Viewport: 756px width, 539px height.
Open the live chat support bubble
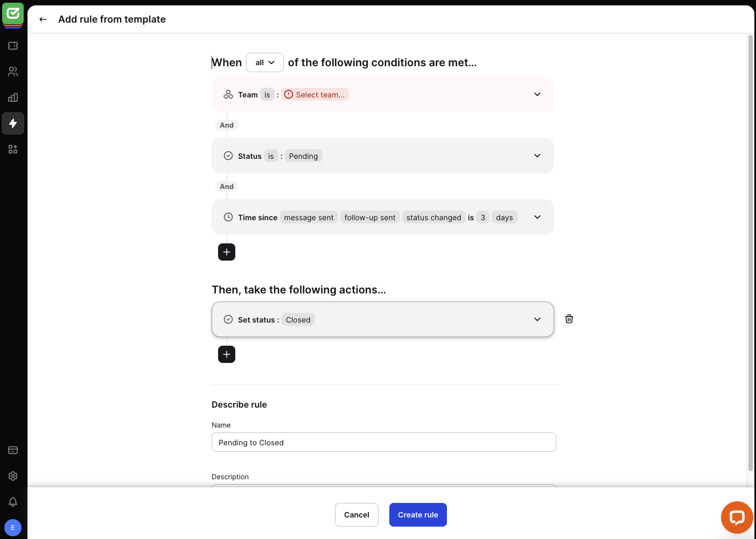(737, 517)
